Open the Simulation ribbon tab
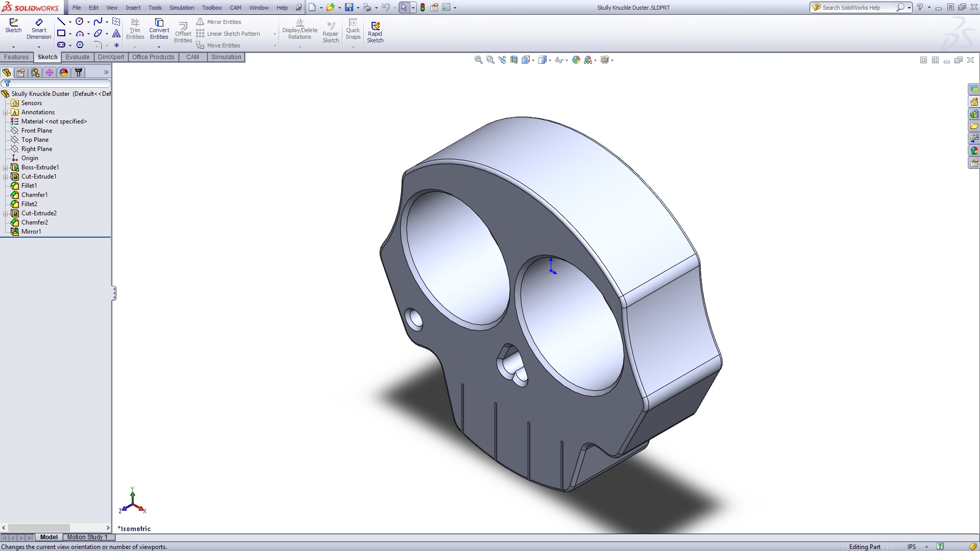The image size is (980, 551). coord(226,57)
